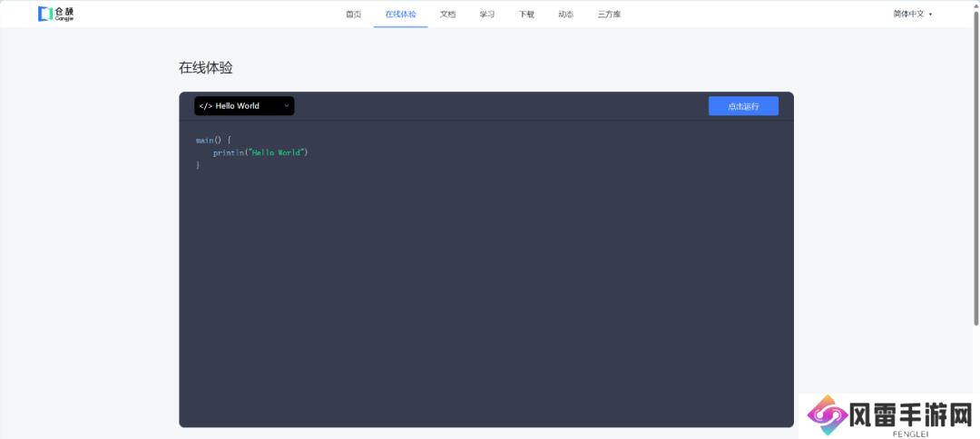This screenshot has width=980, height=439.
Task: Click the closing brace line in editor
Action: pos(198,165)
